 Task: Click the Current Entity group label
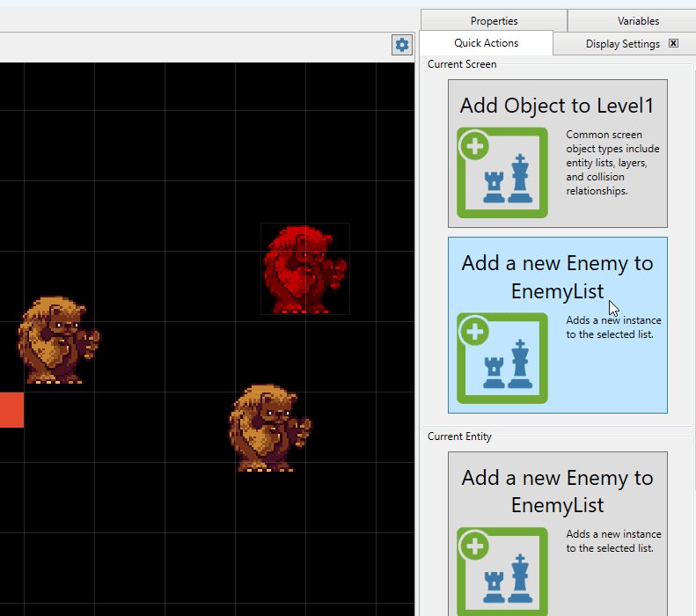pos(459,436)
